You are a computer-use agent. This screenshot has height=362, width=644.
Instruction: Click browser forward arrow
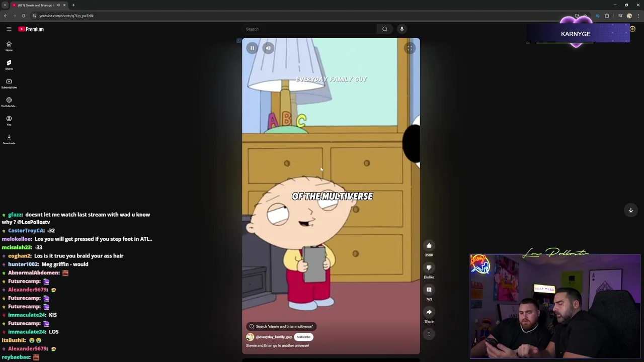(x=15, y=16)
